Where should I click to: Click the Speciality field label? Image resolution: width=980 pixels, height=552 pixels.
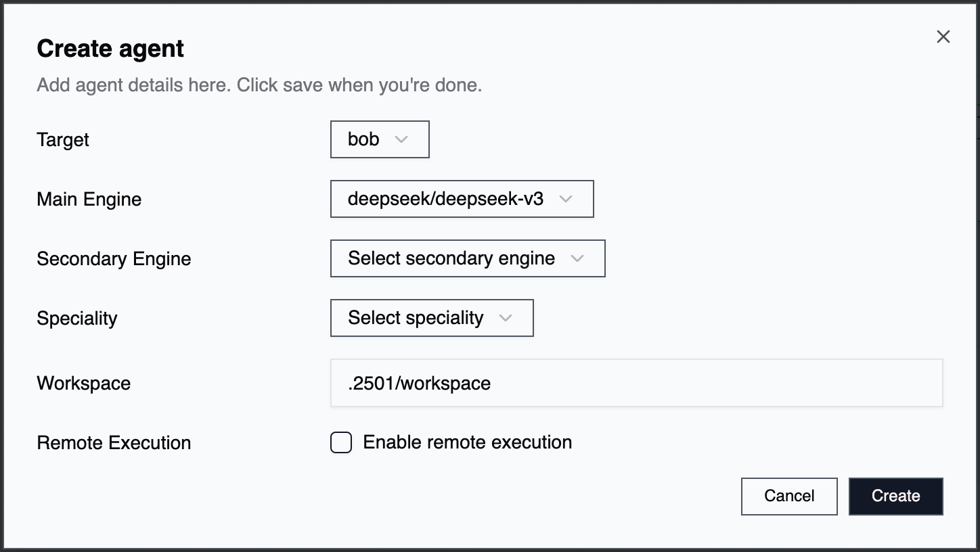click(x=77, y=319)
